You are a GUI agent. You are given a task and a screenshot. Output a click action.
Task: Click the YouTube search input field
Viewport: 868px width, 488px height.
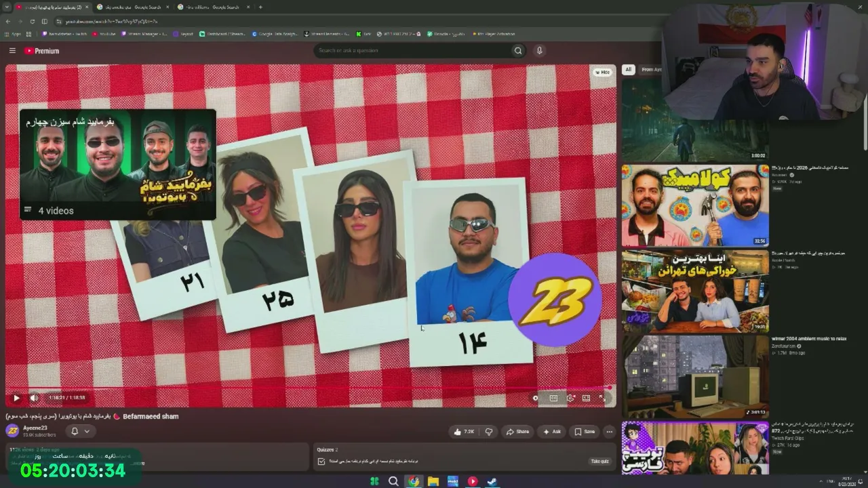click(x=412, y=51)
